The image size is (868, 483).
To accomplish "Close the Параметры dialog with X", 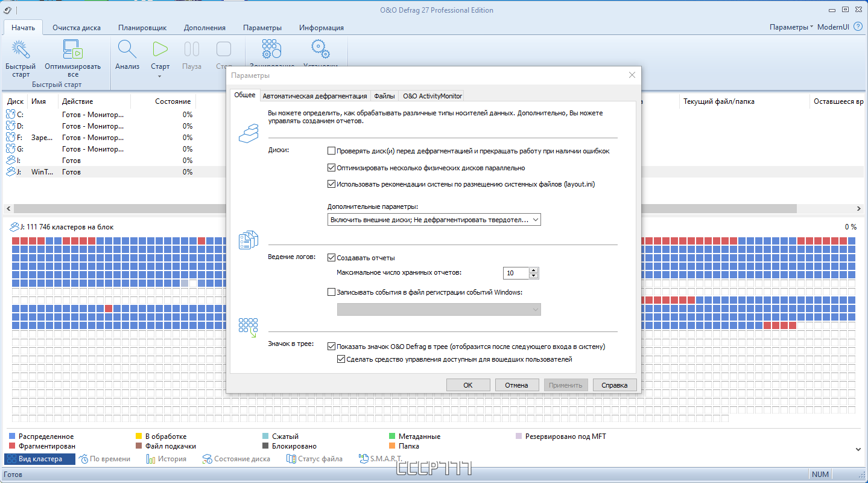I will click(x=632, y=75).
